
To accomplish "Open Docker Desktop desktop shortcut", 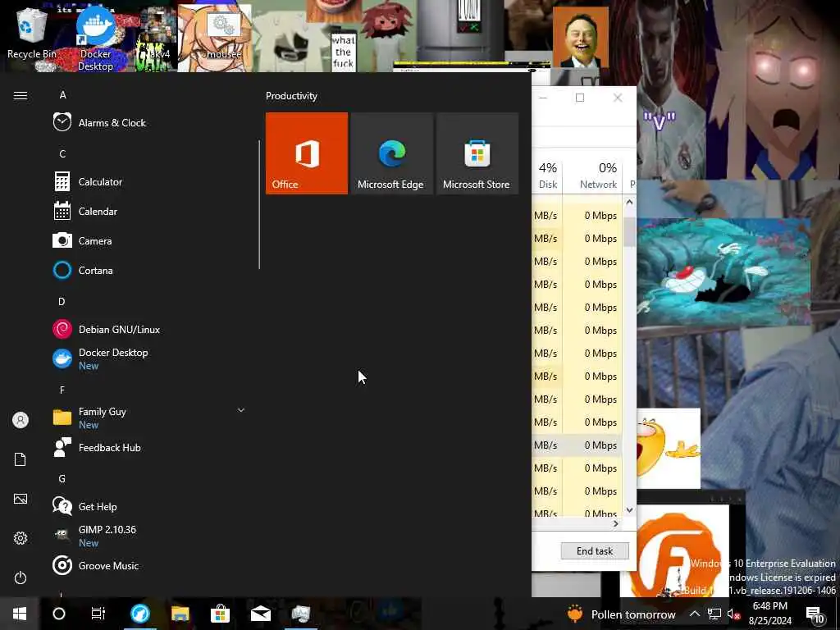I will (x=96, y=38).
